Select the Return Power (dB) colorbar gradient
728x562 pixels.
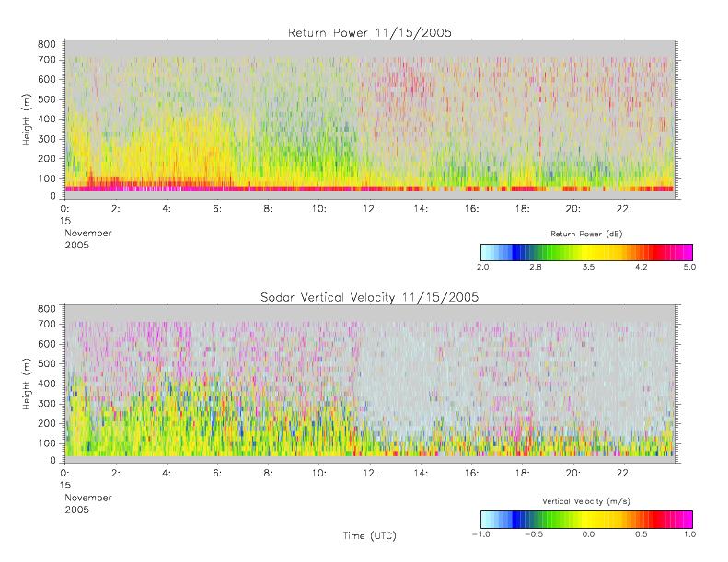[x=587, y=252]
